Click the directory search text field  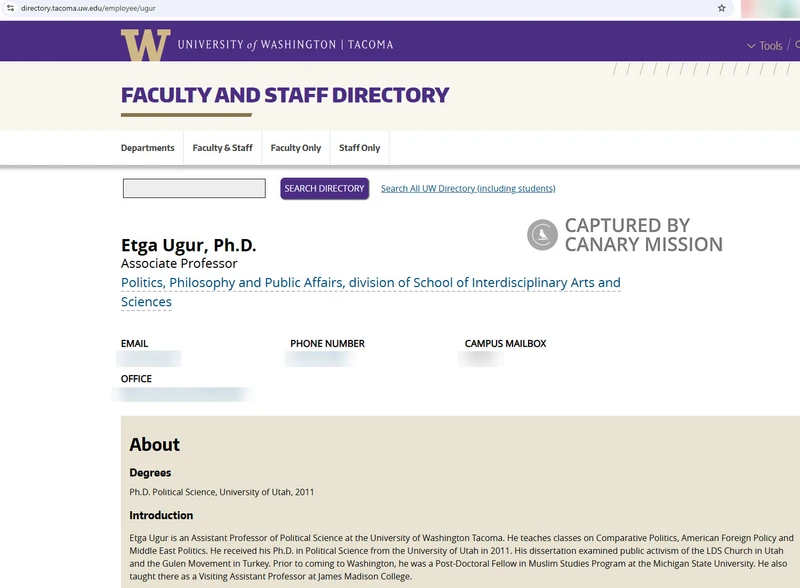click(194, 188)
